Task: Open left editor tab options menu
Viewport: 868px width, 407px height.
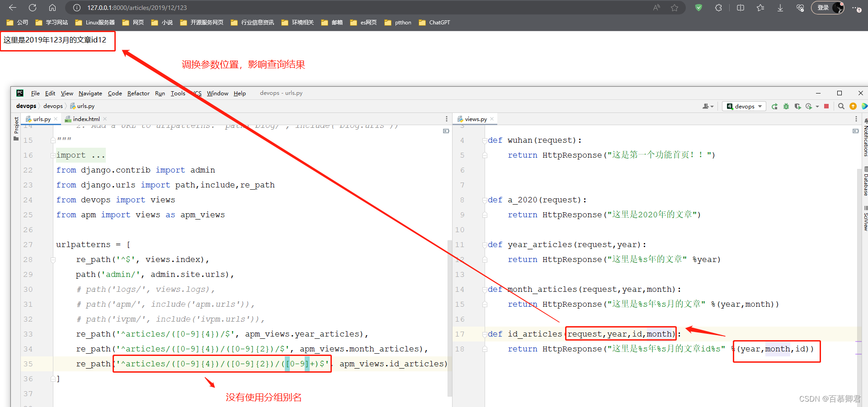Action: 447,119
